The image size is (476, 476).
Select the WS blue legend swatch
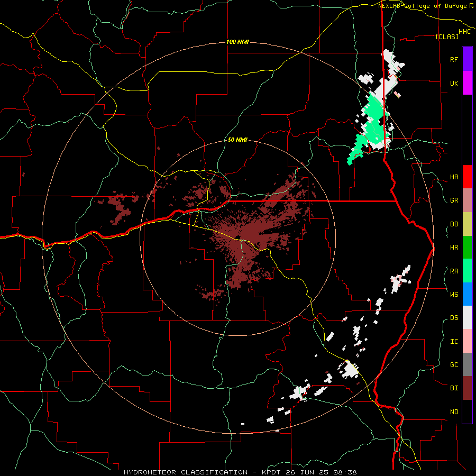tap(467, 294)
